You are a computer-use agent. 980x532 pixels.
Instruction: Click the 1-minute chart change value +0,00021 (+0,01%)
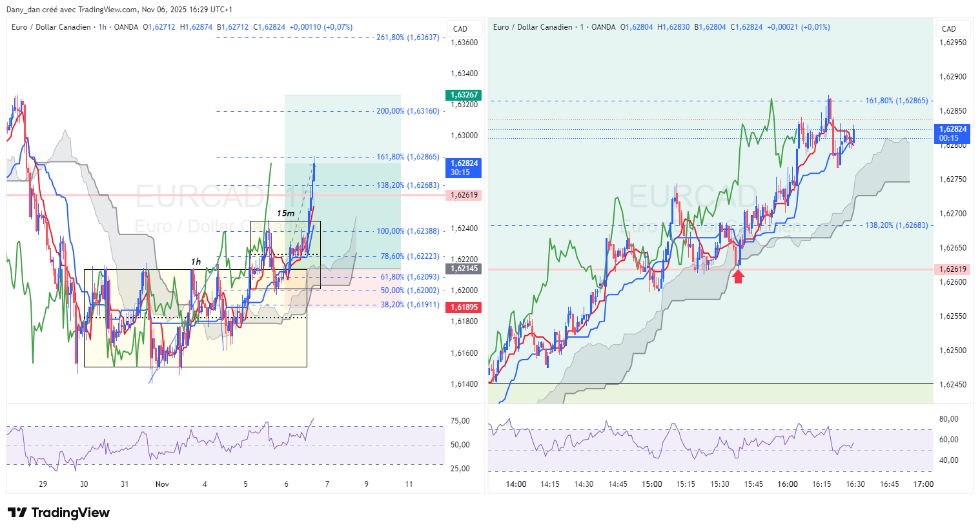click(799, 27)
